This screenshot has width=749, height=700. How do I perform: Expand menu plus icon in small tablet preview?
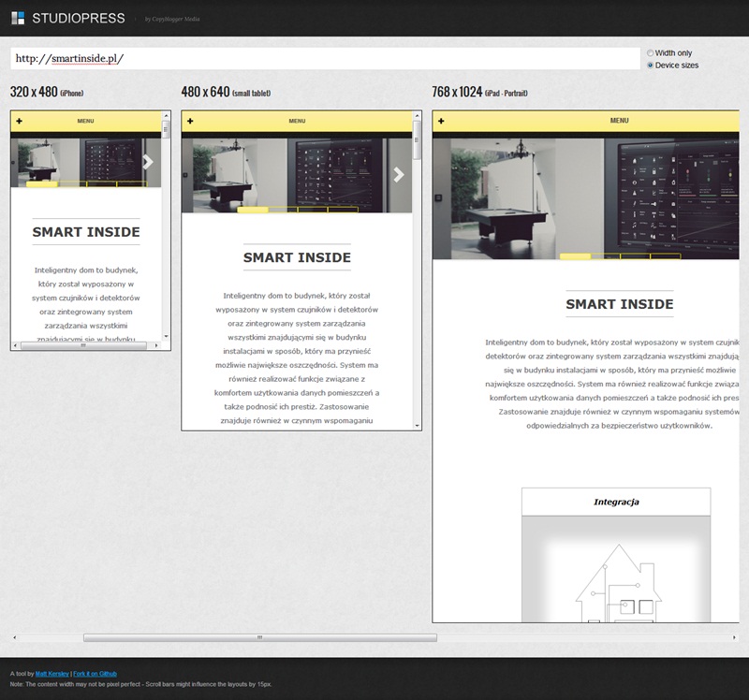[190, 121]
